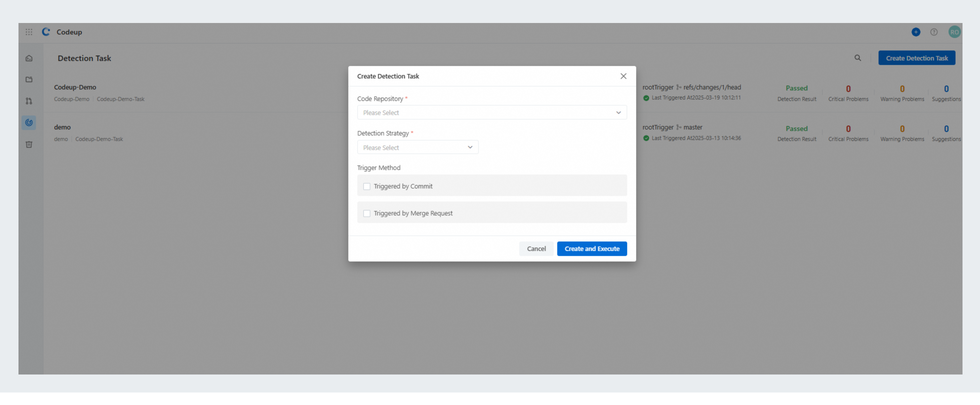The image size is (980, 405).
Task: Open the repositories folder sidebar icon
Action: pos(29,79)
